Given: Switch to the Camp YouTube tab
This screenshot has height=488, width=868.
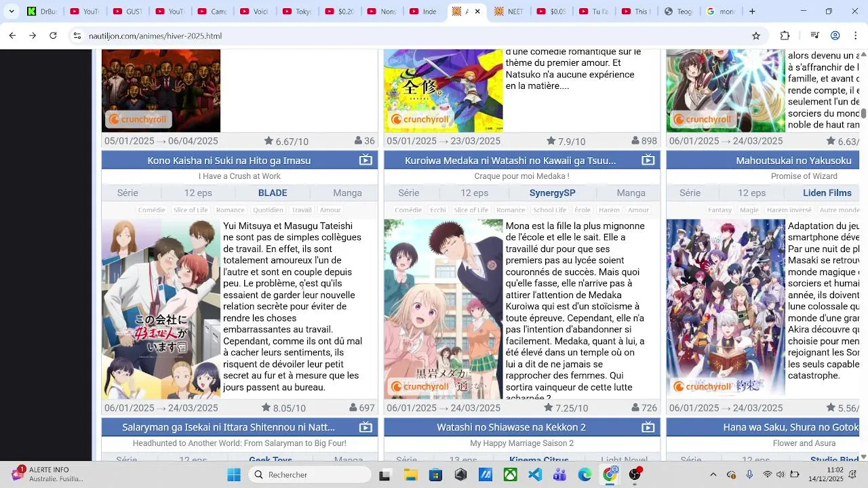Looking at the screenshot, I should click(212, 12).
